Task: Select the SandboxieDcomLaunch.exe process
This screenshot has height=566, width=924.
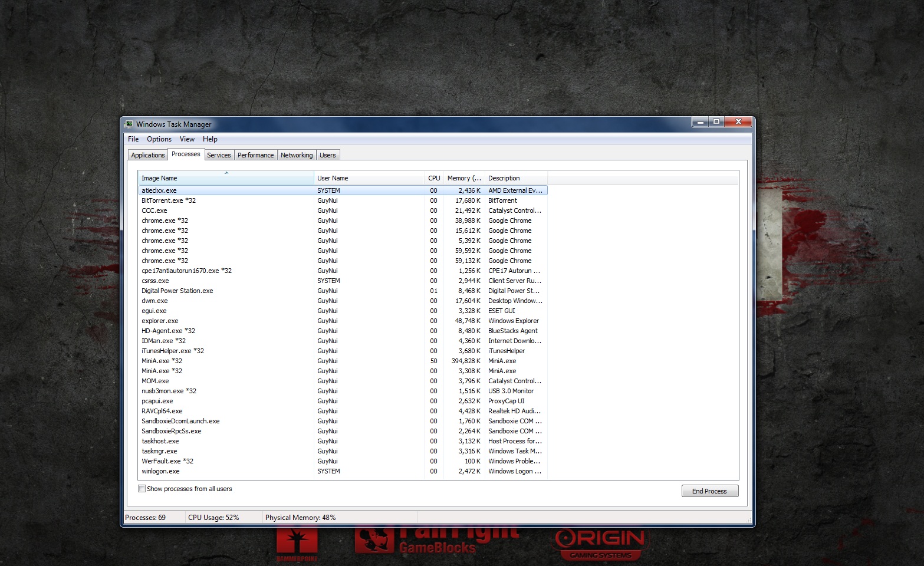Action: [x=343, y=421]
